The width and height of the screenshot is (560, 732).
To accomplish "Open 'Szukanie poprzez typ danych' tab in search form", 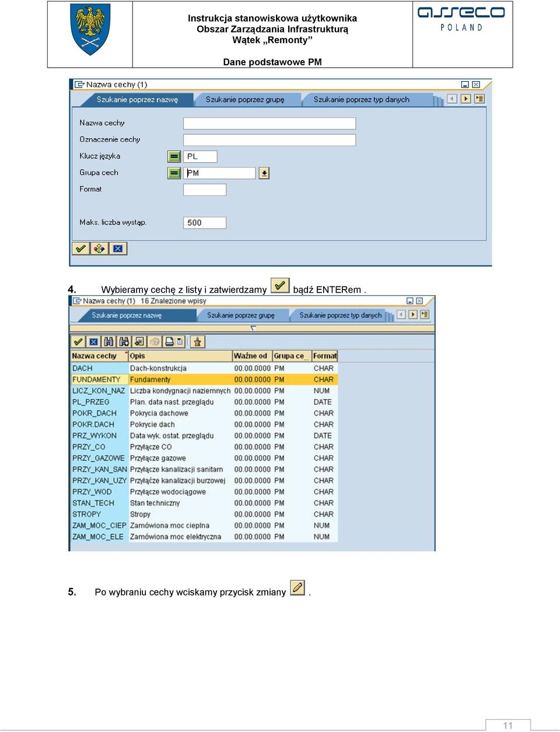I will [362, 100].
